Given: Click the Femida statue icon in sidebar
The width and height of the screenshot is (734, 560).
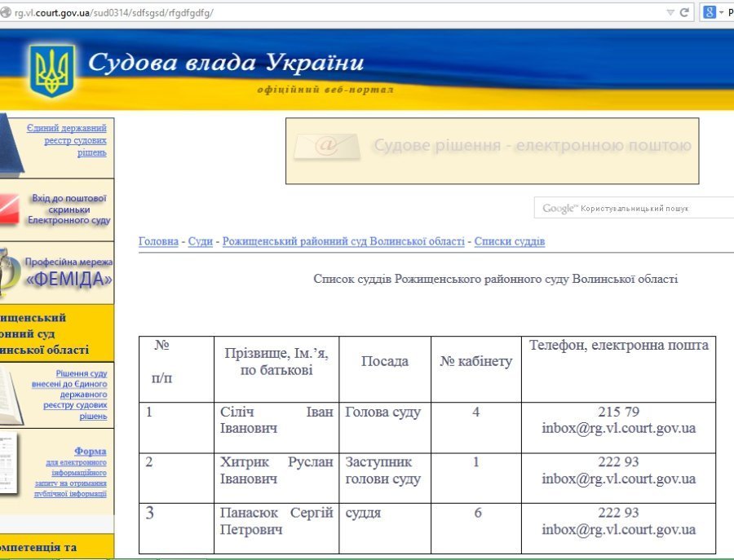Looking at the screenshot, I should [8, 271].
